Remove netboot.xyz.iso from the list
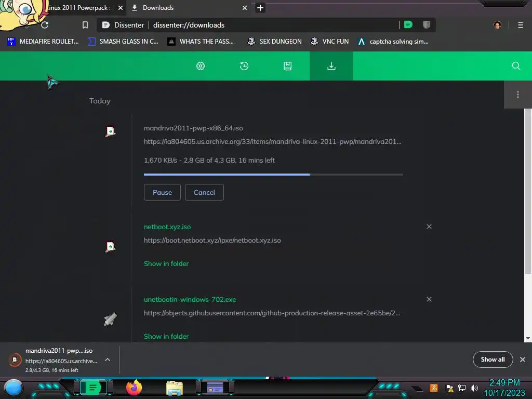 pyautogui.click(x=429, y=227)
